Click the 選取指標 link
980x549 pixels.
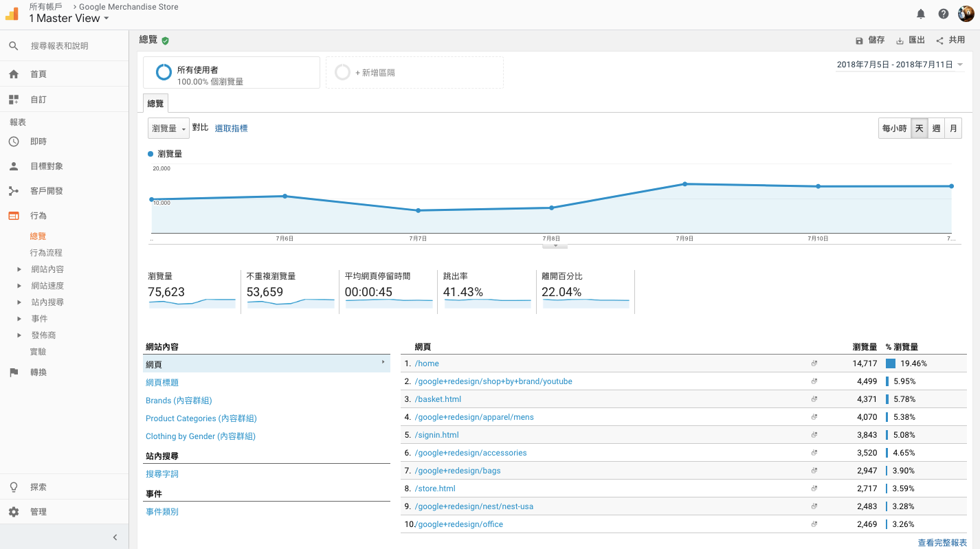click(x=231, y=128)
